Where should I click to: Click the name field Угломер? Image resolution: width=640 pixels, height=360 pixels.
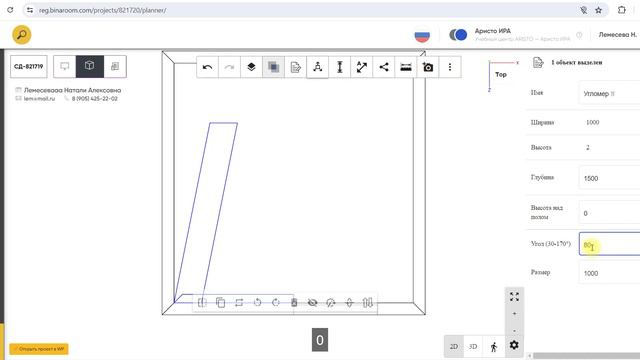tap(610, 93)
